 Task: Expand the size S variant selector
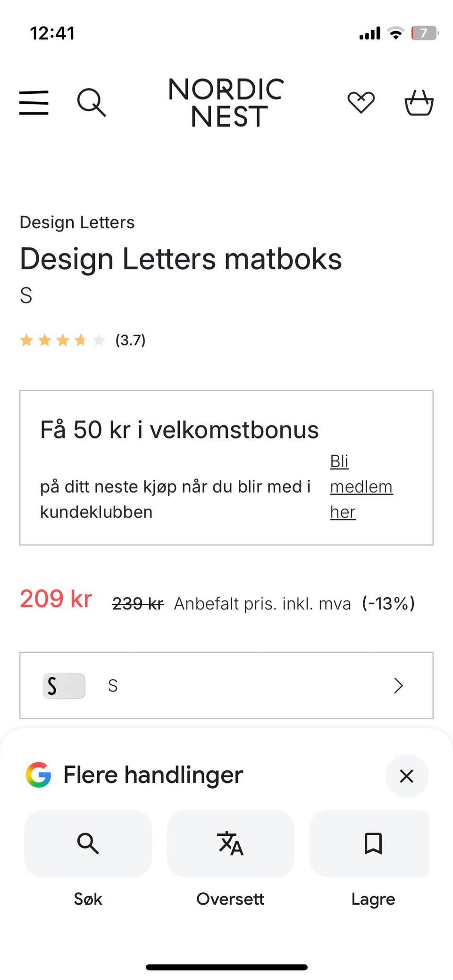tap(226, 685)
